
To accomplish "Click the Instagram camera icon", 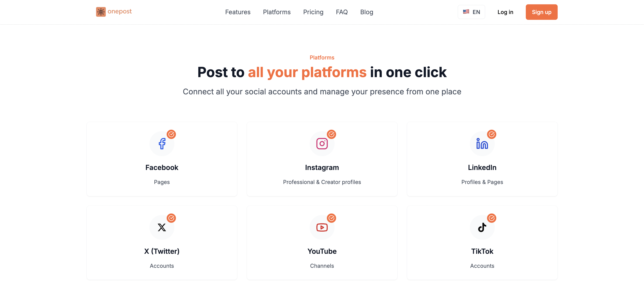I will pos(322,143).
